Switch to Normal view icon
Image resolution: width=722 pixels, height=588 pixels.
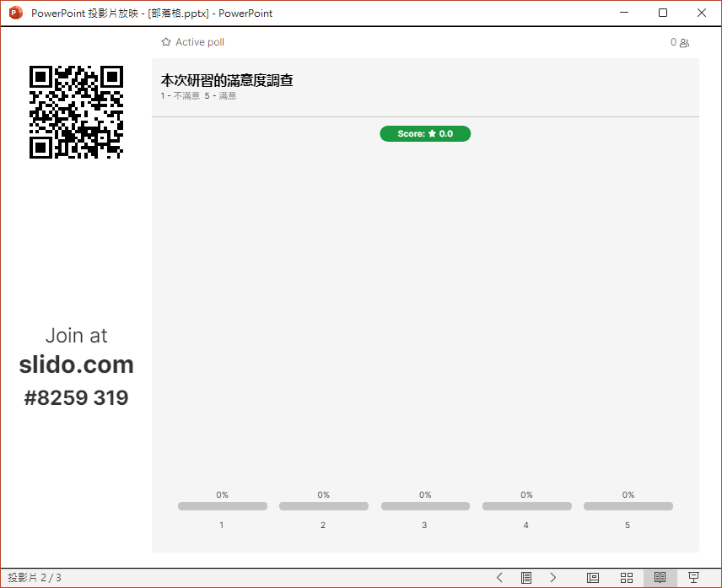593,577
